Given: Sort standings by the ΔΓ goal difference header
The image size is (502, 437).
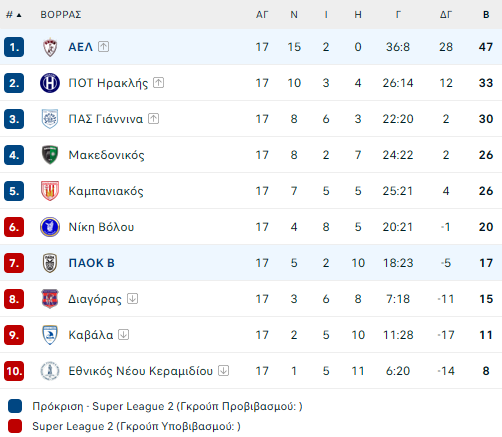Looking at the screenshot, I should coord(446,15).
